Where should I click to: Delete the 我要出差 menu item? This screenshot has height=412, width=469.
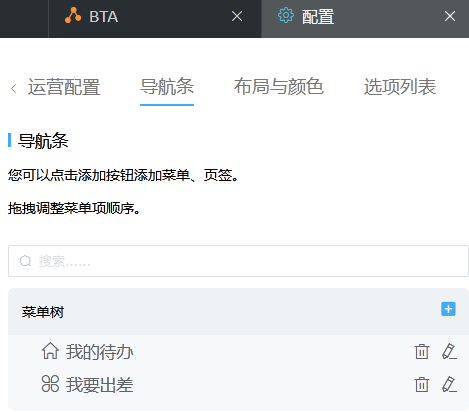[x=422, y=384]
